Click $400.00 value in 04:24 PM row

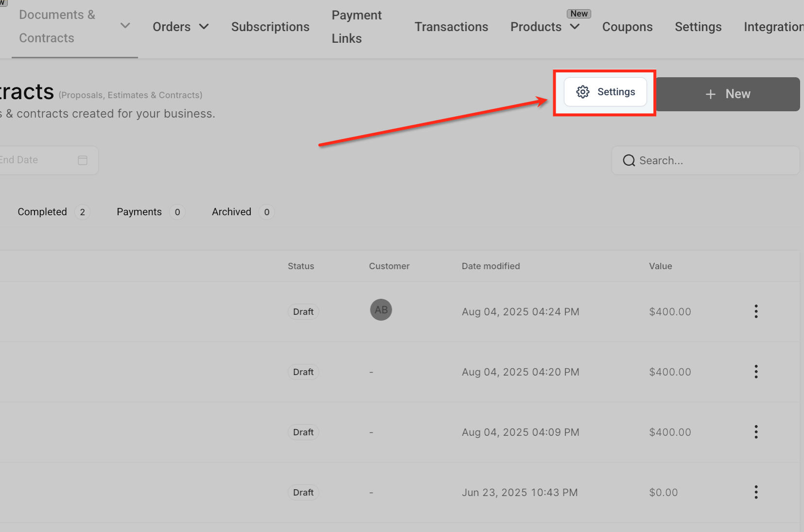[670, 312]
